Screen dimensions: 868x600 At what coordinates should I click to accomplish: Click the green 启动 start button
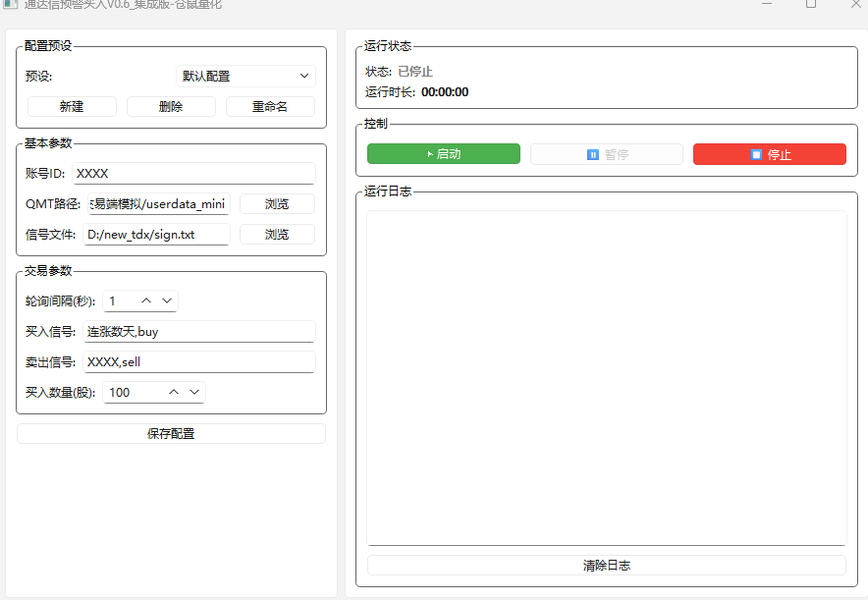pos(443,154)
